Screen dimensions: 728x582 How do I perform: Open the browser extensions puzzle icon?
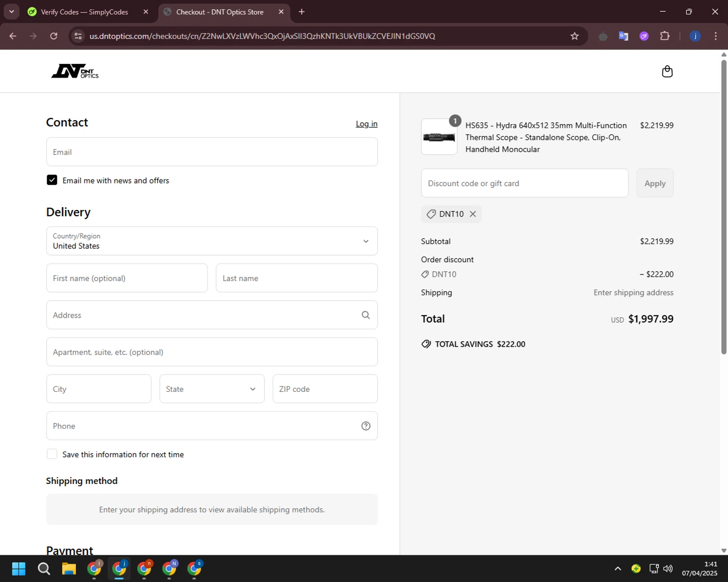pos(665,36)
